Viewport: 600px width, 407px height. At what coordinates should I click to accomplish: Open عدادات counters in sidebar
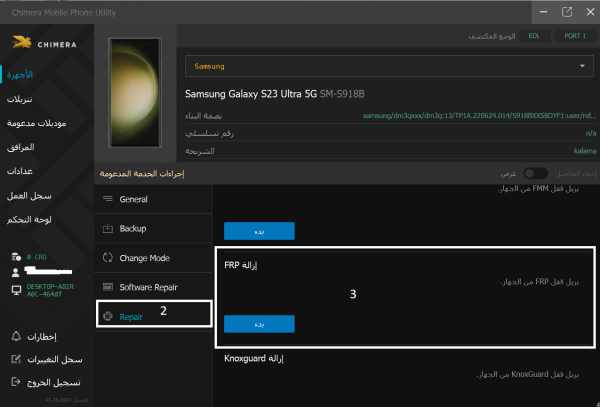20,171
